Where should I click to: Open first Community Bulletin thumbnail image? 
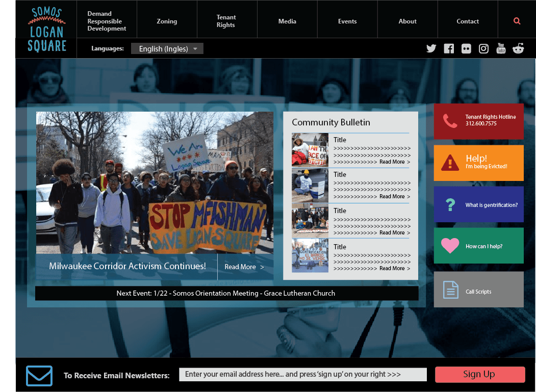tap(310, 150)
